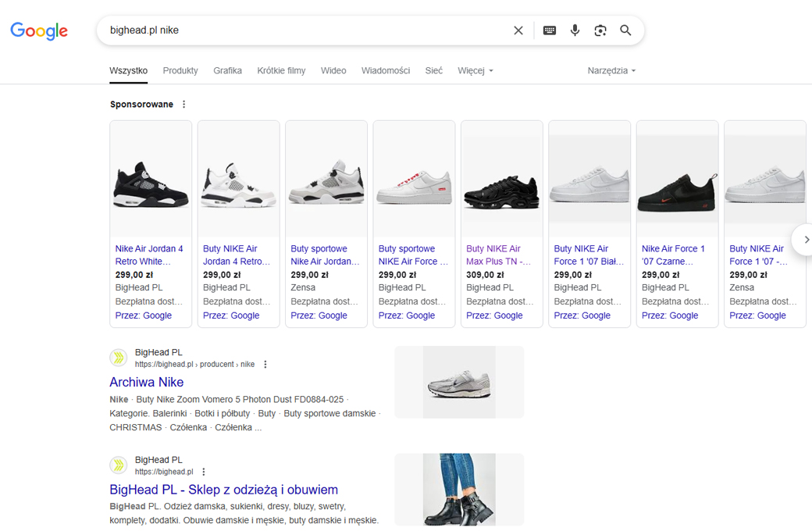Open three-dot menu beside https://bighead.pl URL
This screenshot has width=812, height=531.
coord(204,472)
